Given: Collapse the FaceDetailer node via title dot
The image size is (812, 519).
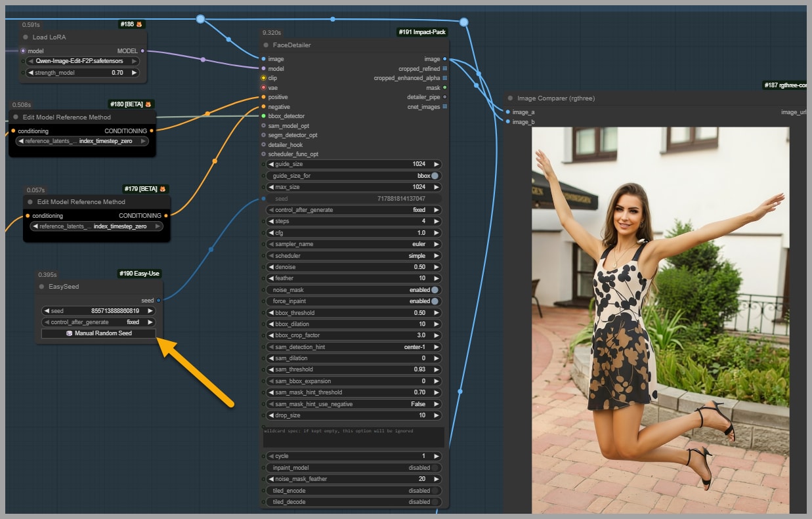Looking at the screenshot, I should [266, 45].
